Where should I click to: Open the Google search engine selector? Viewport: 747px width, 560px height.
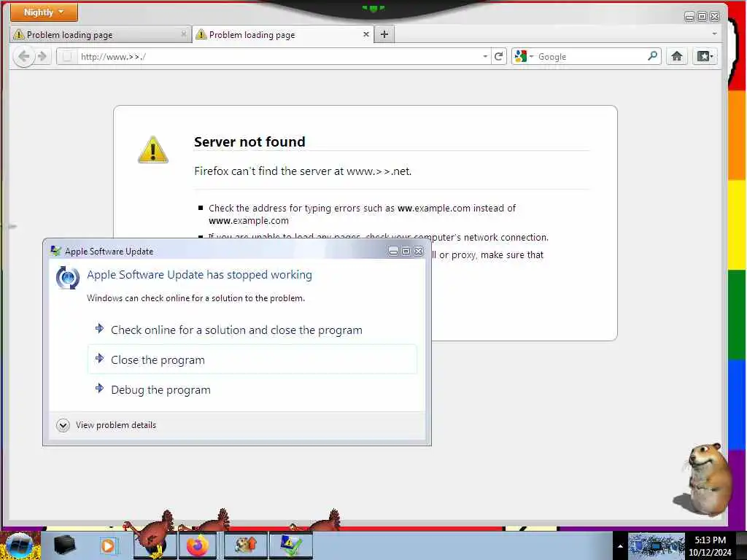[524, 57]
